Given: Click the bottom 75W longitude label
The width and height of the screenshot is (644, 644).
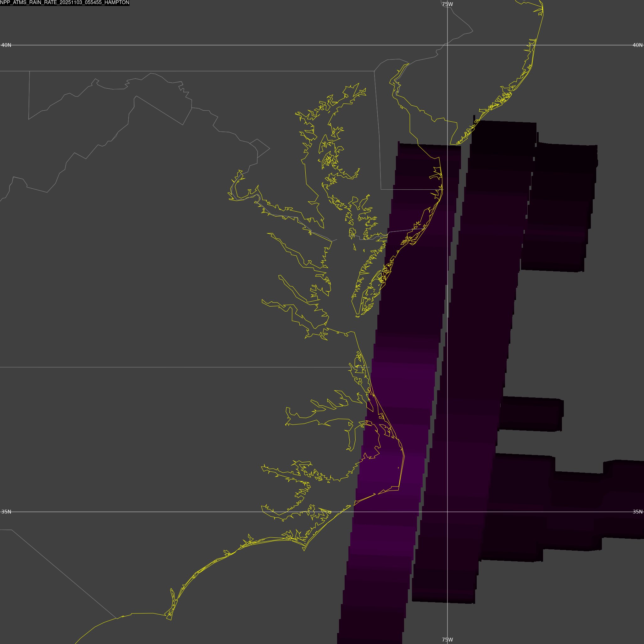Looking at the screenshot, I should [447, 640].
